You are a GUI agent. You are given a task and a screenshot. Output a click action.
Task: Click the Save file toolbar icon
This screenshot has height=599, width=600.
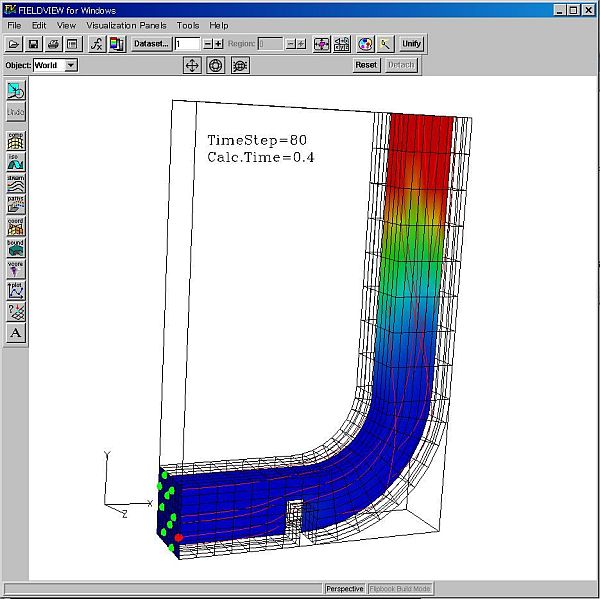pos(34,44)
